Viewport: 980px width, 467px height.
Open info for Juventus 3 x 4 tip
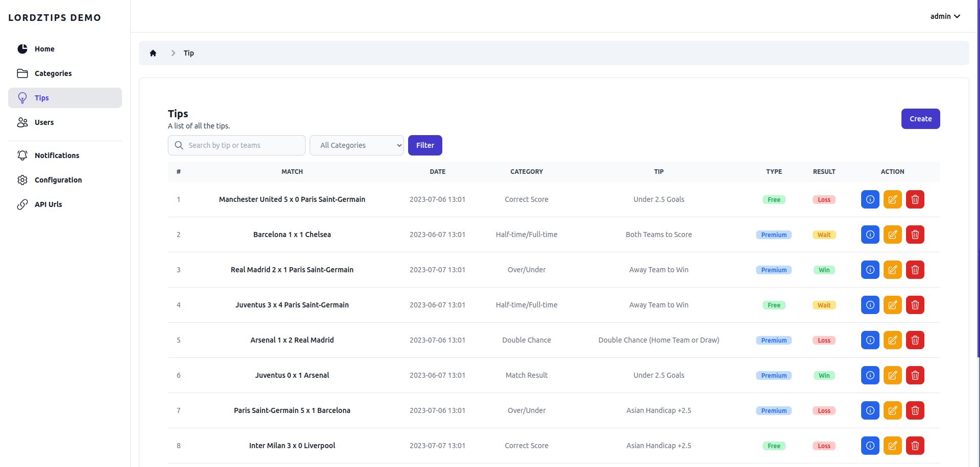(x=870, y=305)
